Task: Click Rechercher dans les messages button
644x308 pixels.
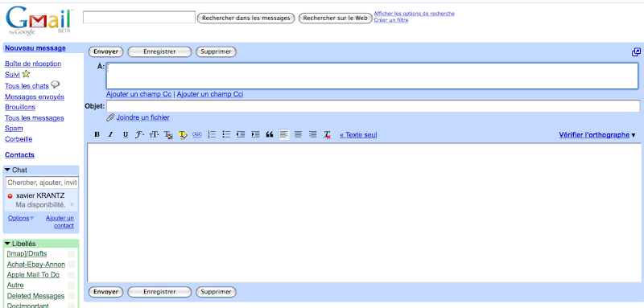Action: click(246, 18)
